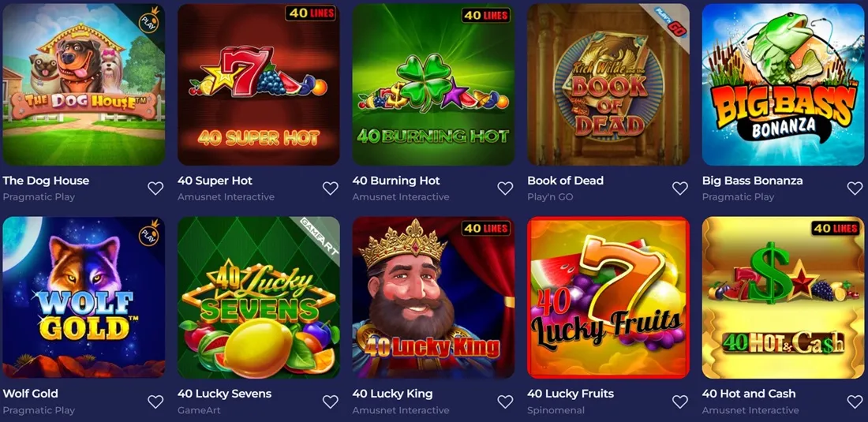This screenshot has height=422, width=868.
Task: Open Wolf Gold slot thumbnail
Action: tap(84, 297)
